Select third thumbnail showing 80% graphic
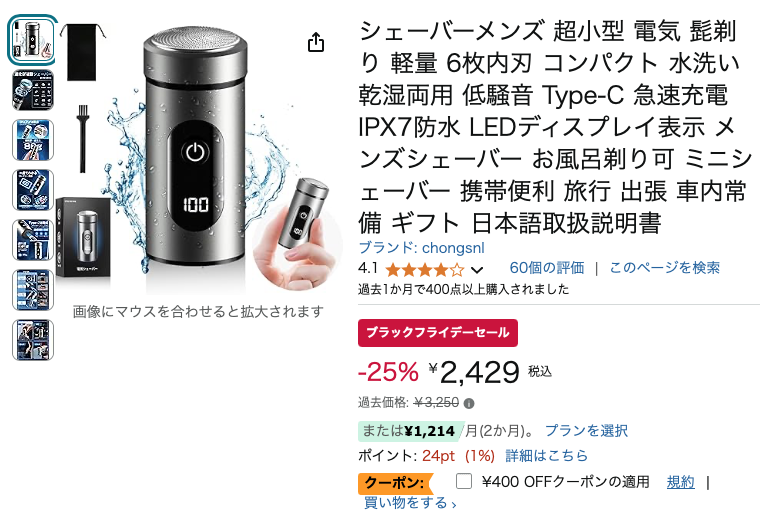This screenshot has height=514, width=762. pyautogui.click(x=33, y=140)
